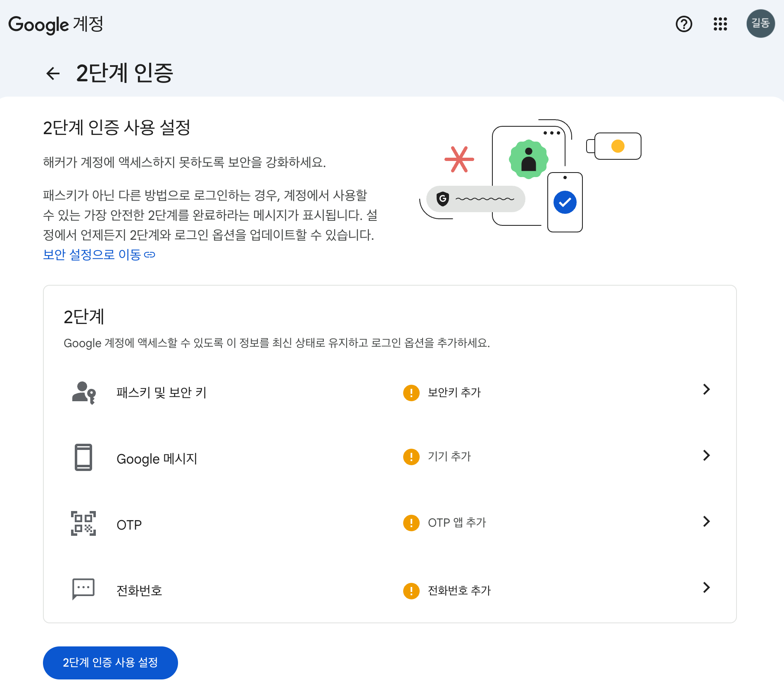
Task: Click the chat bubble icon for 전화번호
Action: [83, 589]
